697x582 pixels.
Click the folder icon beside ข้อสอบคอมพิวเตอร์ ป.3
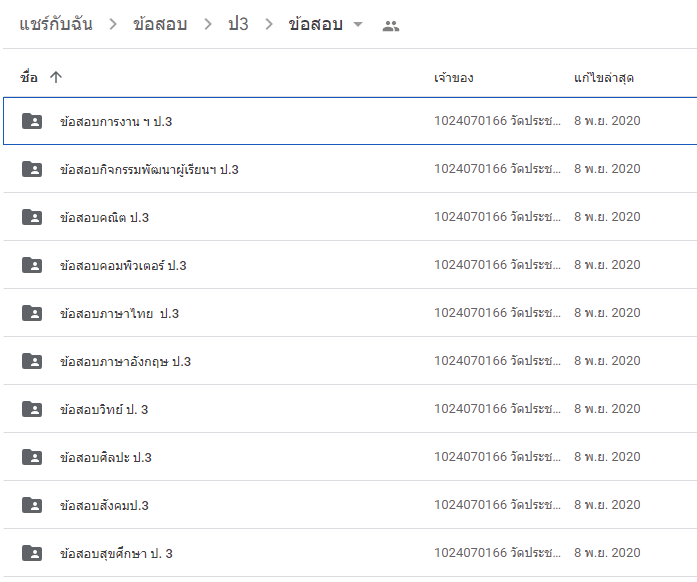32,265
